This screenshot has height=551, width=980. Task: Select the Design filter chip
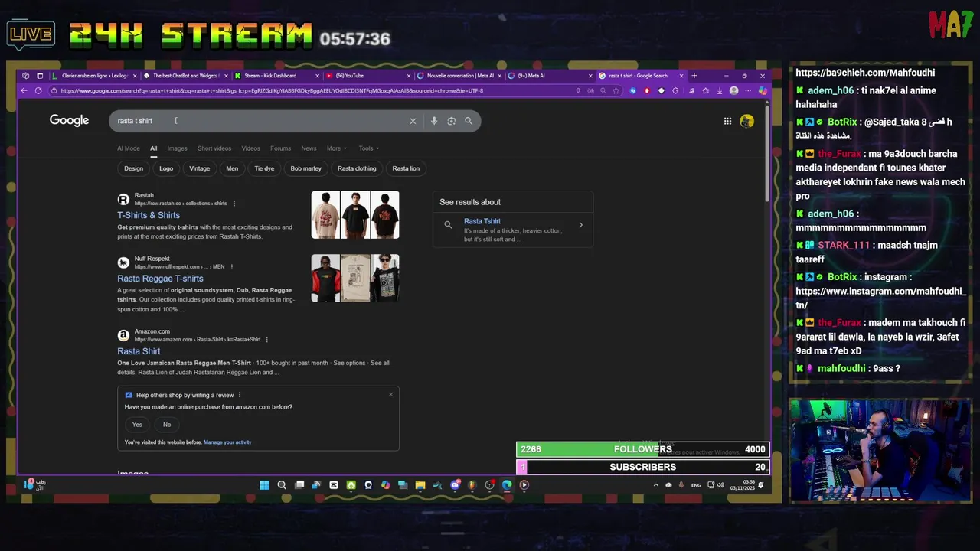133,168
